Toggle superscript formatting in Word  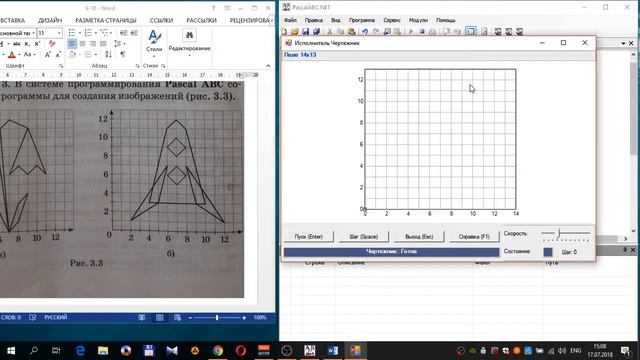click(37, 44)
